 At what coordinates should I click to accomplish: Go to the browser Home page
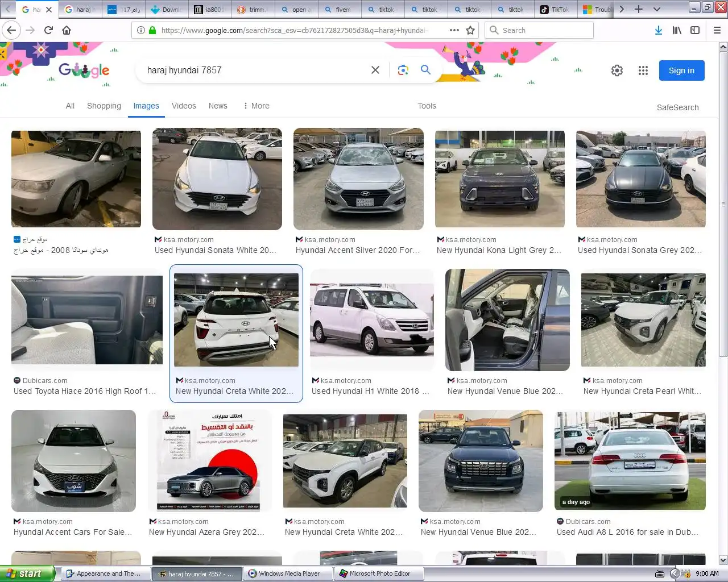point(67,30)
